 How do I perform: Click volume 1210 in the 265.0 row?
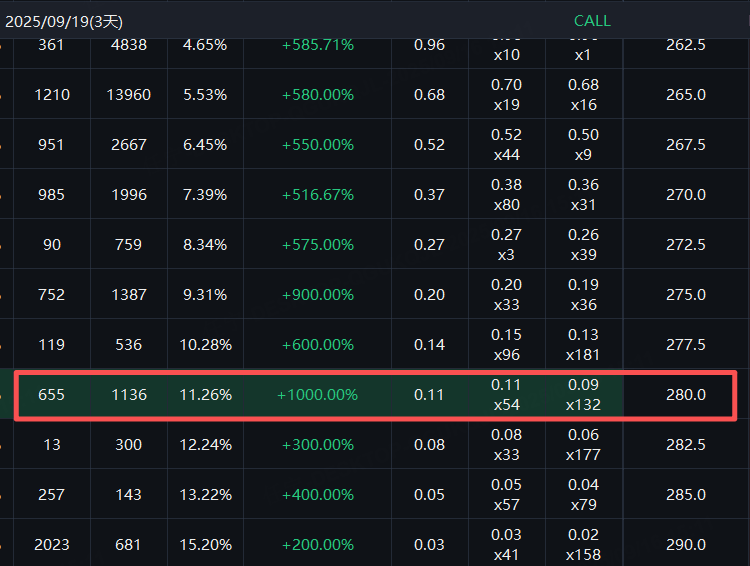pos(51,95)
